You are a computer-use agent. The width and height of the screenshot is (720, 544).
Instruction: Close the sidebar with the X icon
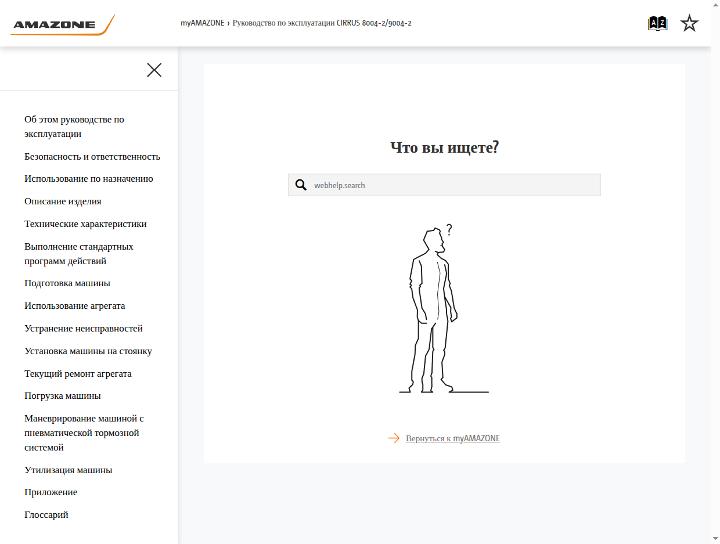click(x=154, y=70)
